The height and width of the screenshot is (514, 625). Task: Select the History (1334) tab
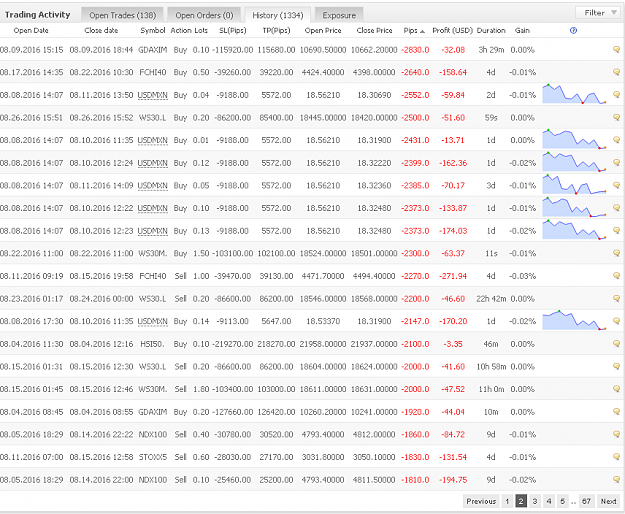point(277,15)
